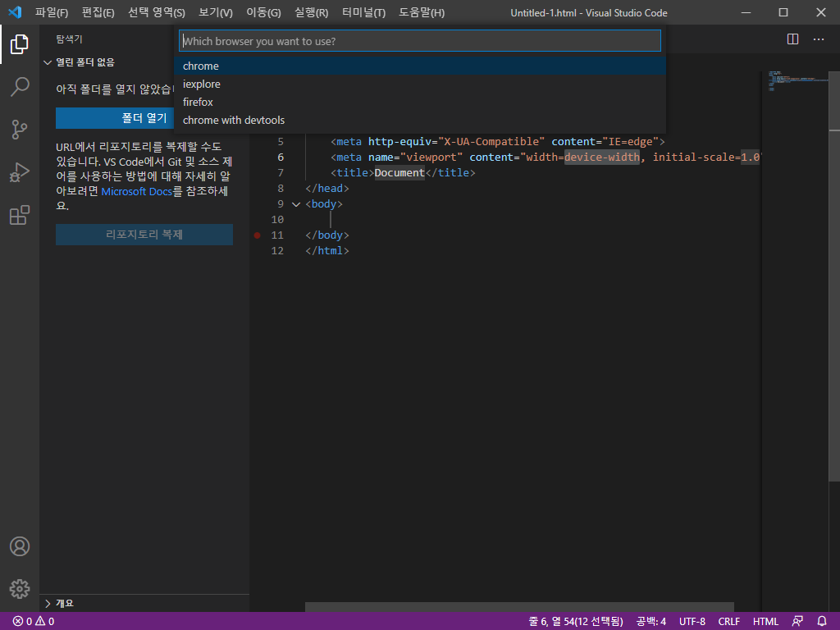
Task: Open the Explorer view in activity bar
Action: pyautogui.click(x=20, y=44)
